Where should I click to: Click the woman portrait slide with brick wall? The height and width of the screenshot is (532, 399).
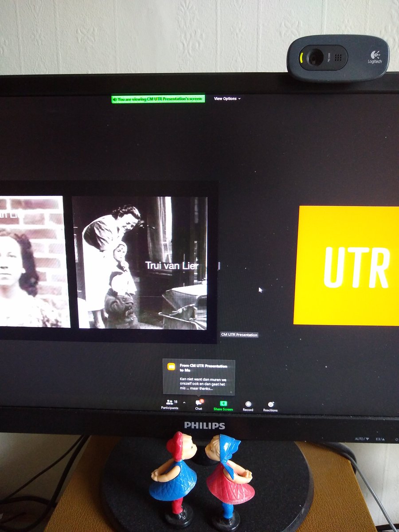pyautogui.click(x=35, y=262)
